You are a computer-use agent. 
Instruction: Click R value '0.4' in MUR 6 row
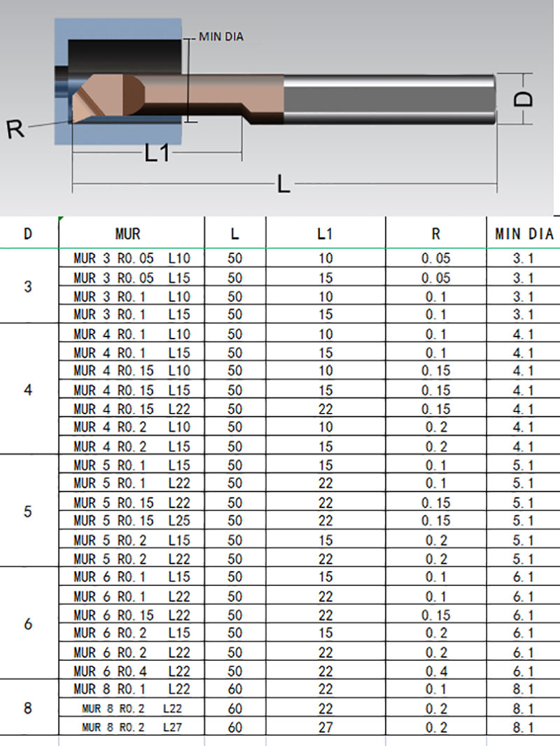point(436,670)
